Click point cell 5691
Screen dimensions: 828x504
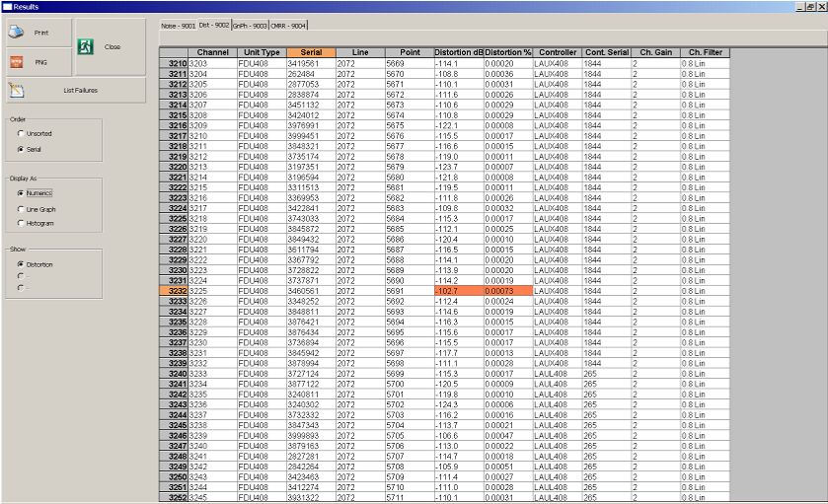[x=410, y=291]
